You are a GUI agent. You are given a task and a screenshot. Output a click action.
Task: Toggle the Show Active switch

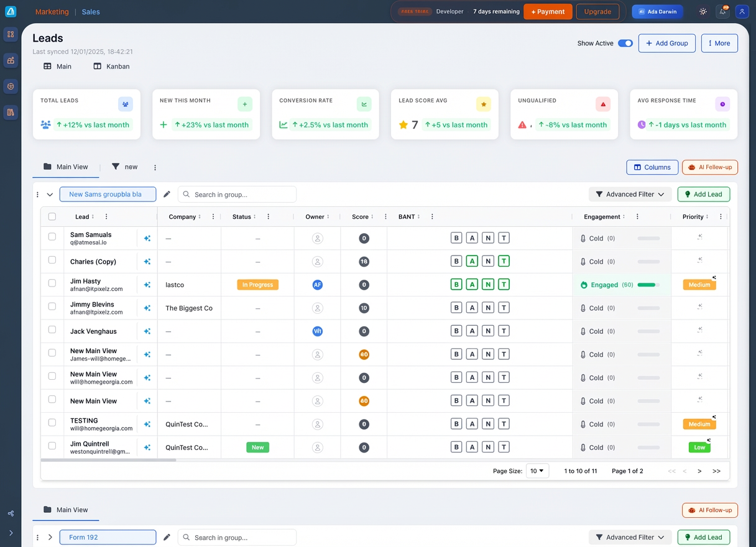625,44
